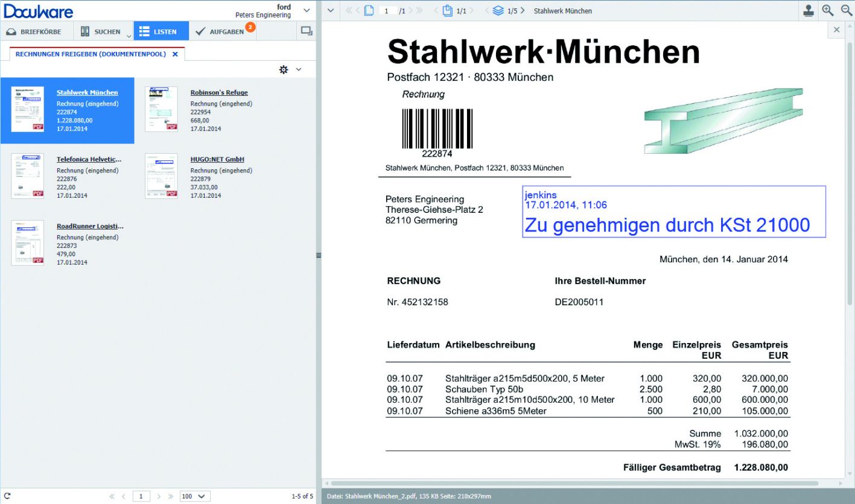The height and width of the screenshot is (504, 855).
Task: Expand the dropdown arrow next to the gear
Action: (x=298, y=70)
